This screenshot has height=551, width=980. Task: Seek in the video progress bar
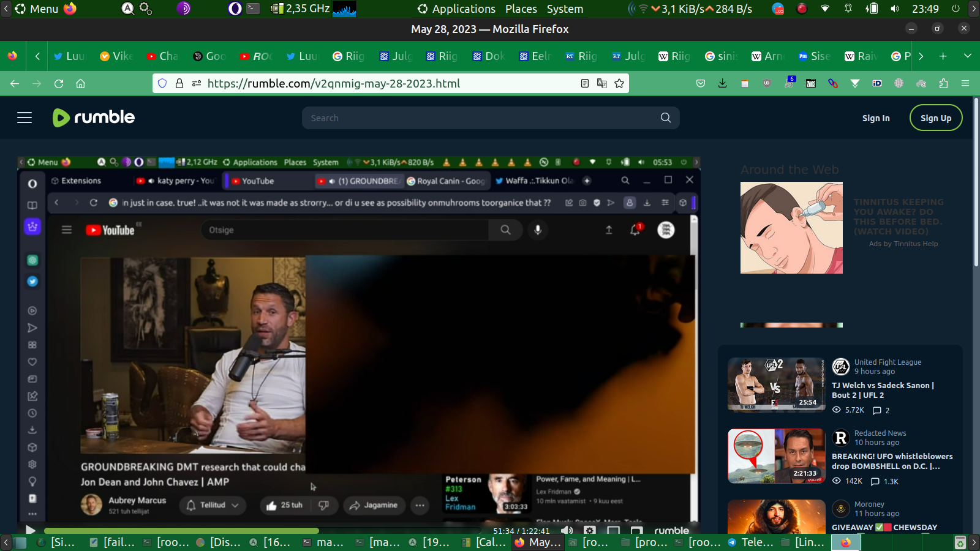pos(262,531)
